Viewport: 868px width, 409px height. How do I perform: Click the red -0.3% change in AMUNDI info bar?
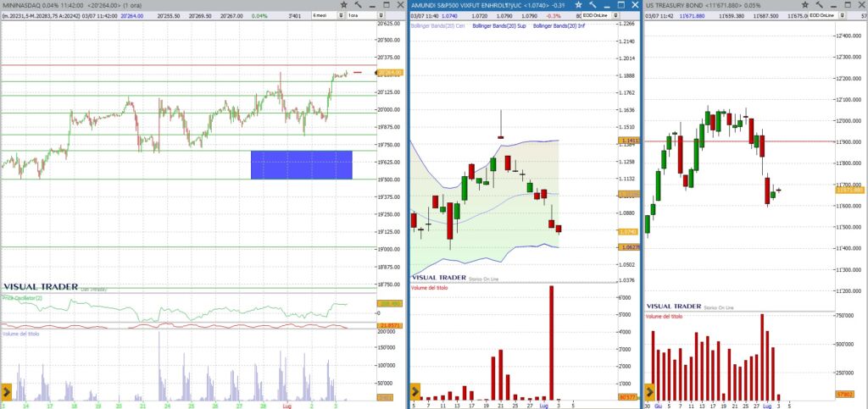pos(554,16)
